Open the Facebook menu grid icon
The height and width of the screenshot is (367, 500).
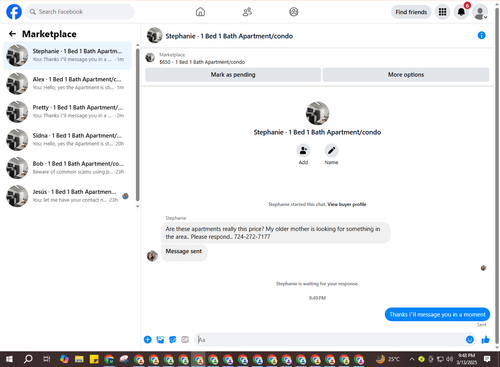click(x=442, y=12)
